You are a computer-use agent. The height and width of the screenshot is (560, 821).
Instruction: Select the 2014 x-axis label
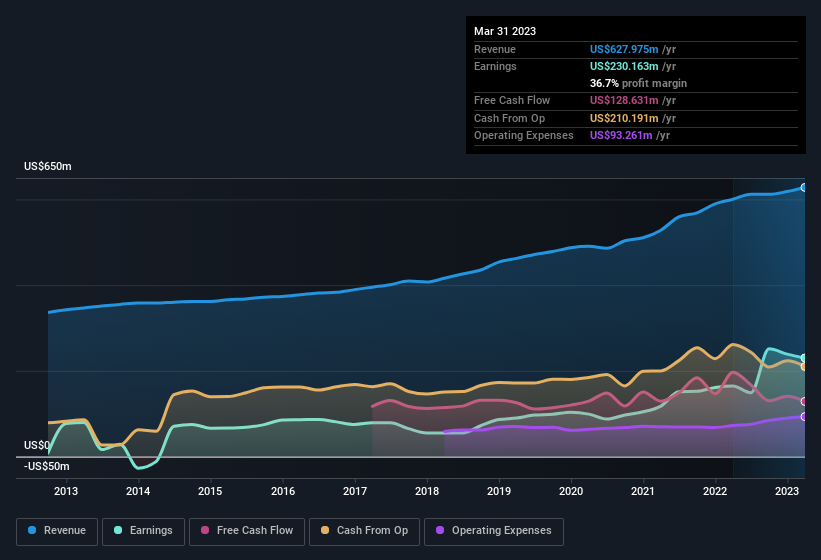click(138, 491)
